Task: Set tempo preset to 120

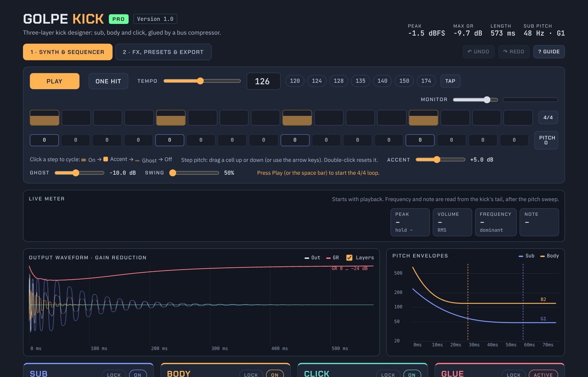Action: coord(295,81)
